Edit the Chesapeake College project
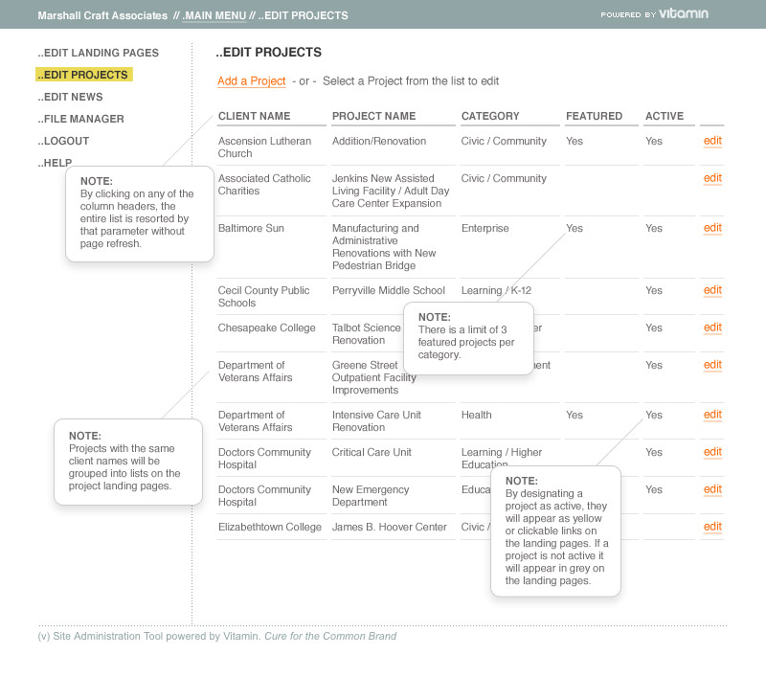This screenshot has width=766, height=700. click(x=712, y=327)
